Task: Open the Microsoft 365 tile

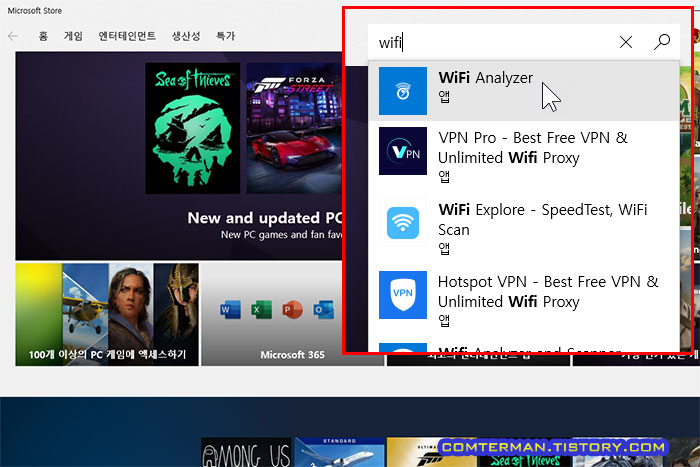Action: pos(292,314)
